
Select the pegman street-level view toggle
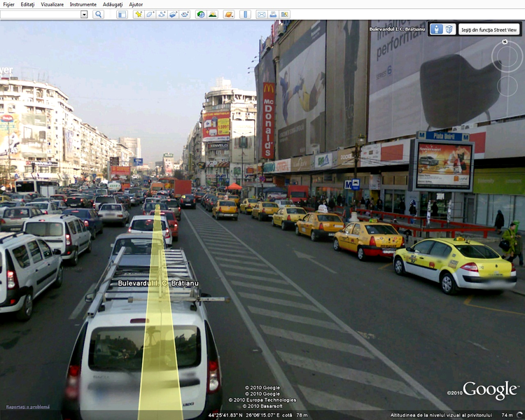[x=437, y=29]
